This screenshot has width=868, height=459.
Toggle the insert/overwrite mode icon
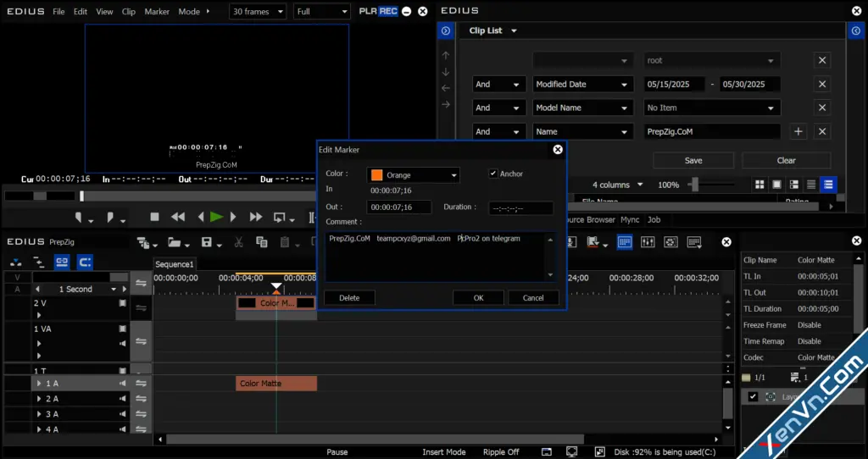coord(16,263)
